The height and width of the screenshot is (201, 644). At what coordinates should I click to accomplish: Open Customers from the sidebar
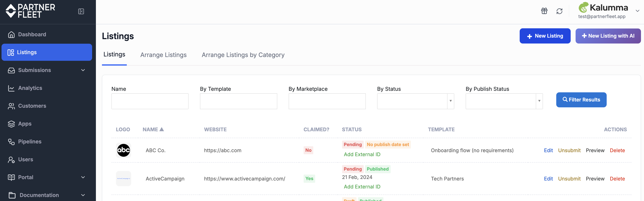click(47, 106)
